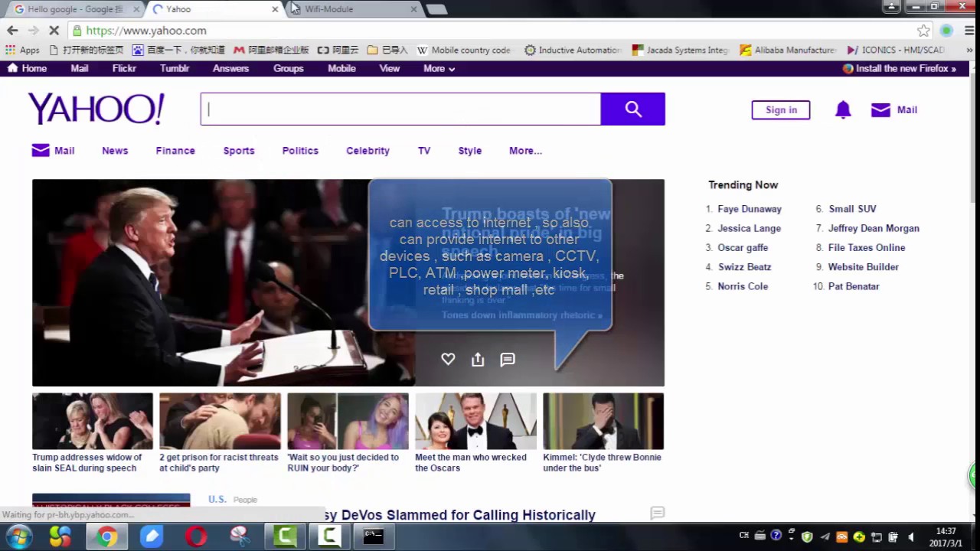Viewport: 980px width, 551px height.
Task: Close the Wifi-Module tab
Action: pyautogui.click(x=413, y=9)
